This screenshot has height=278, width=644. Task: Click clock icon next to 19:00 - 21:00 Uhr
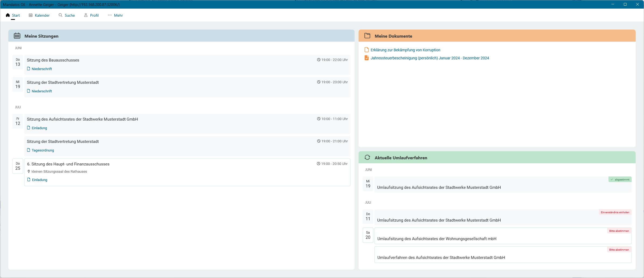[319, 141]
